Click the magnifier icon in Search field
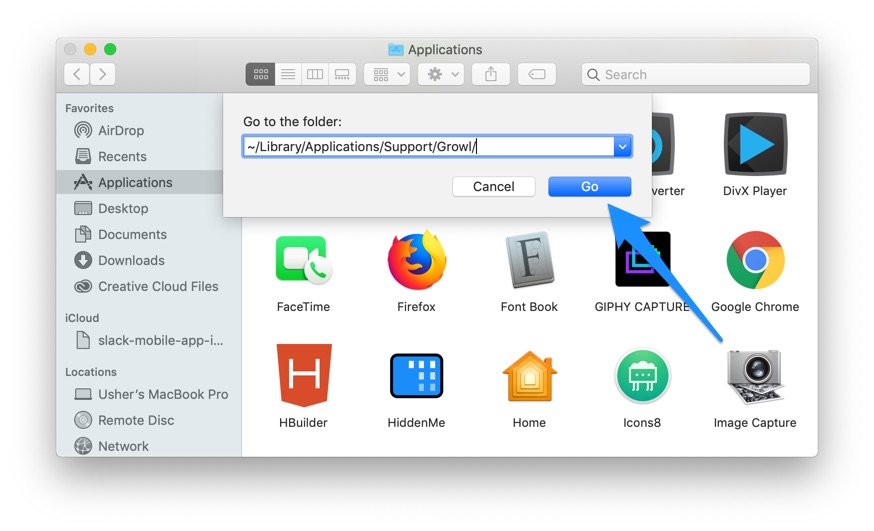874x531 pixels. point(593,75)
